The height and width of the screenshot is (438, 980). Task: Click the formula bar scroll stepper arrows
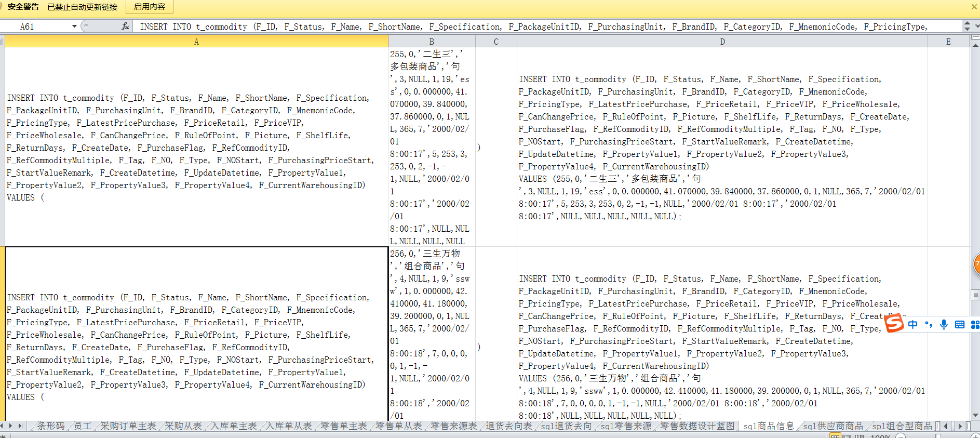pos(967,26)
